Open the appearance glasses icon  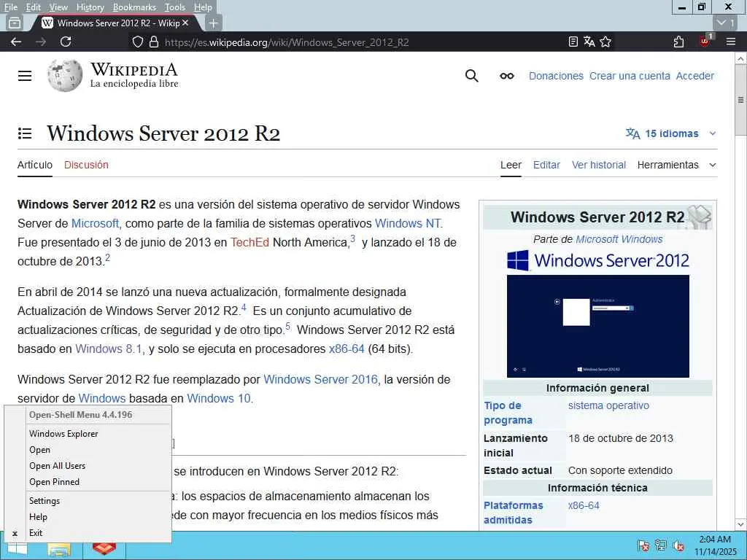507,76
